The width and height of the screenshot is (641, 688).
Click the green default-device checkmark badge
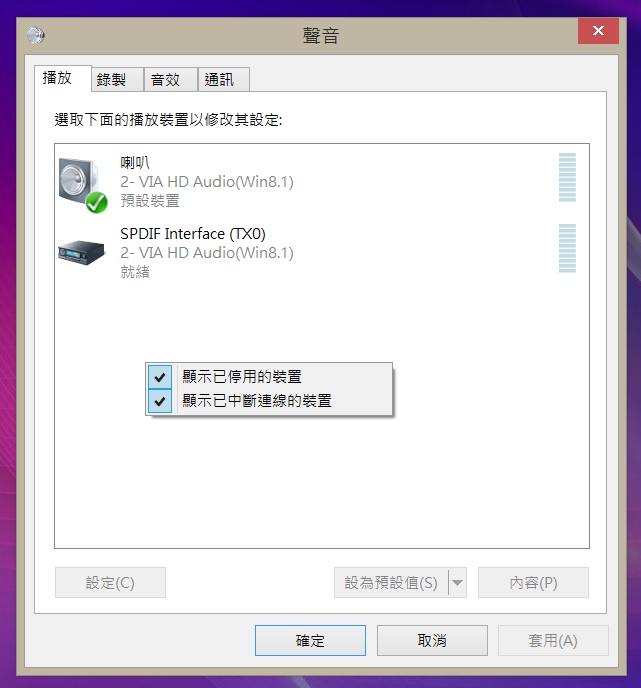[x=97, y=203]
